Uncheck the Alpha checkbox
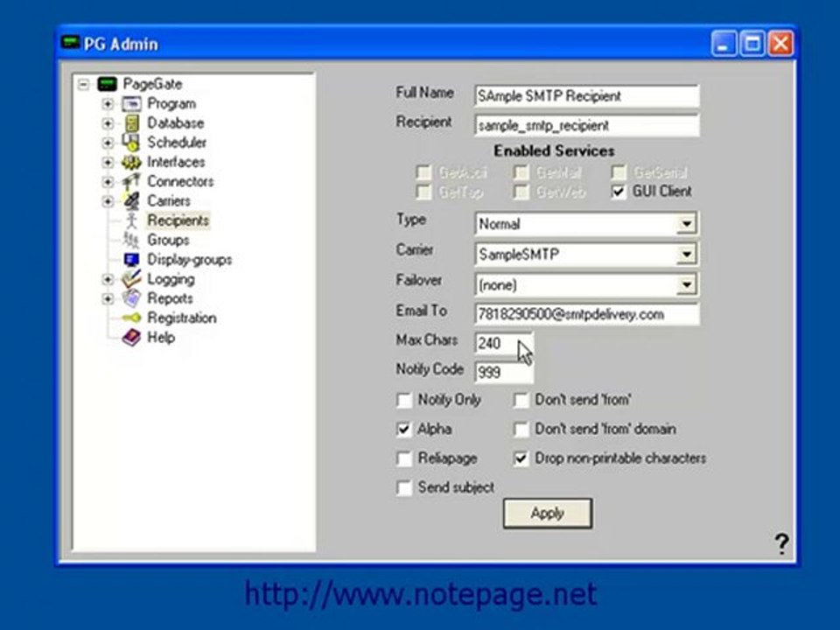The height and width of the screenshot is (630, 840). [404, 430]
